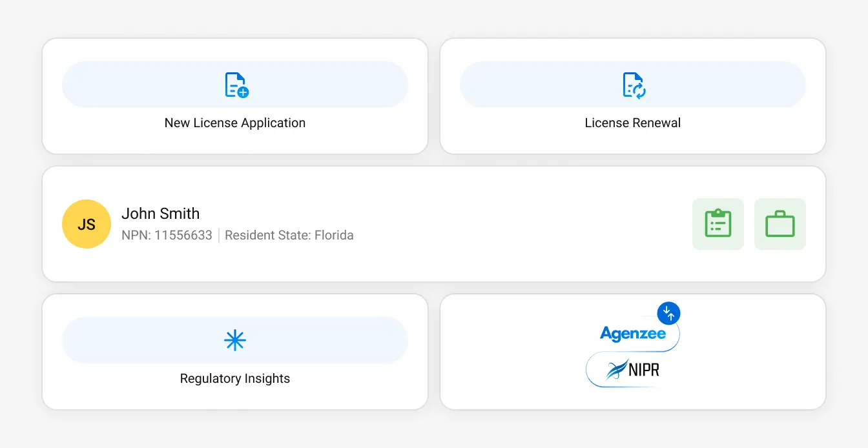
Task: Select the Resident State: Florida label
Action: pyautogui.click(x=289, y=235)
